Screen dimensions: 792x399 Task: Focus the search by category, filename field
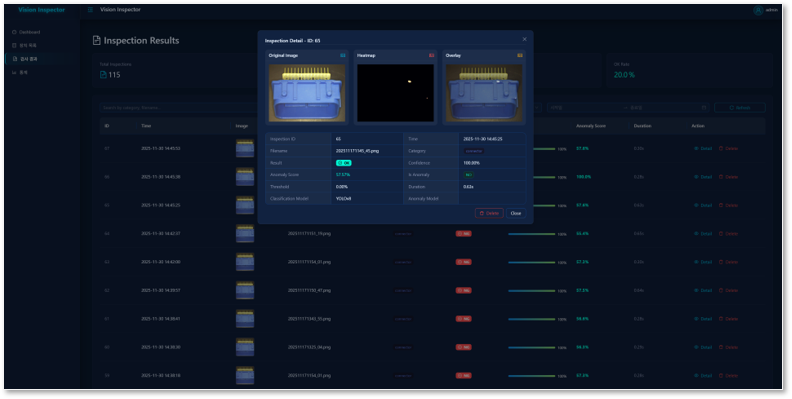pyautogui.click(x=177, y=108)
